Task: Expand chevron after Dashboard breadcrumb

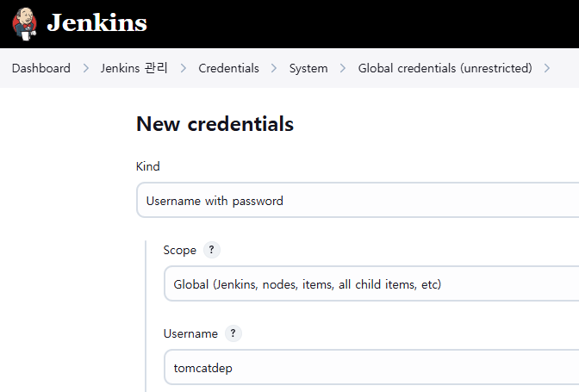Action: click(x=85, y=68)
